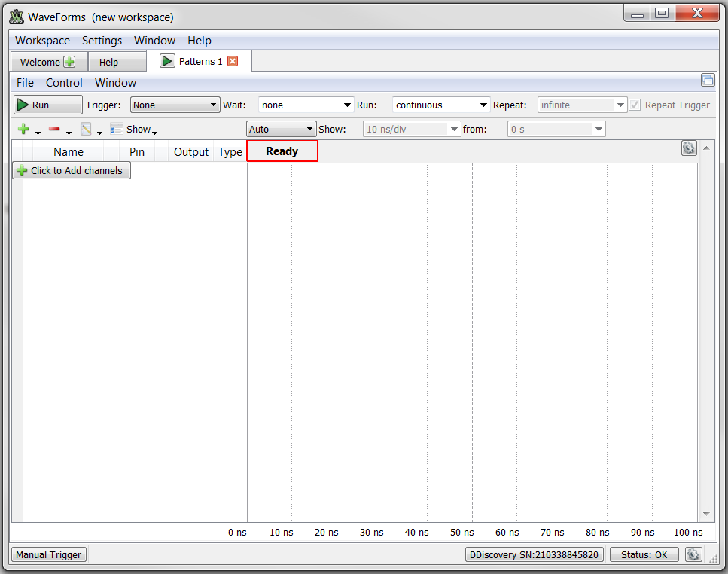
Task: Open the Show 10 ns/div dropdown
Action: click(411, 129)
